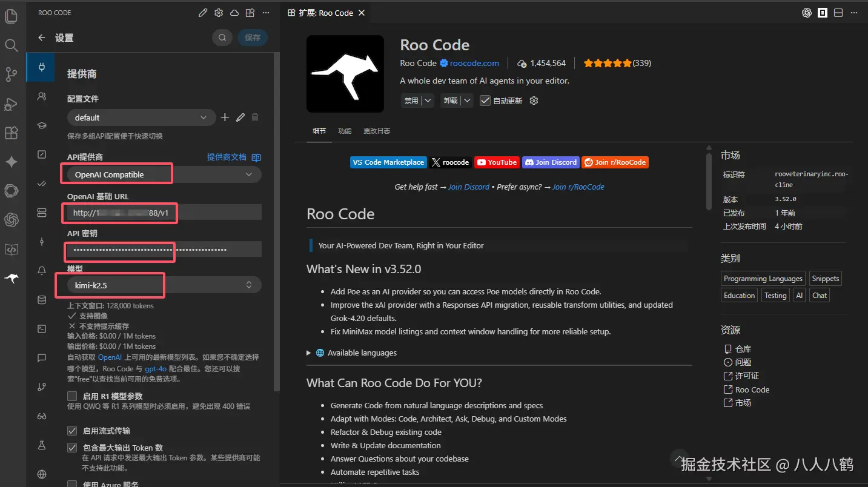The width and height of the screenshot is (868, 487).
Task: Toggle the 自动更新 checkbox
Action: click(485, 101)
